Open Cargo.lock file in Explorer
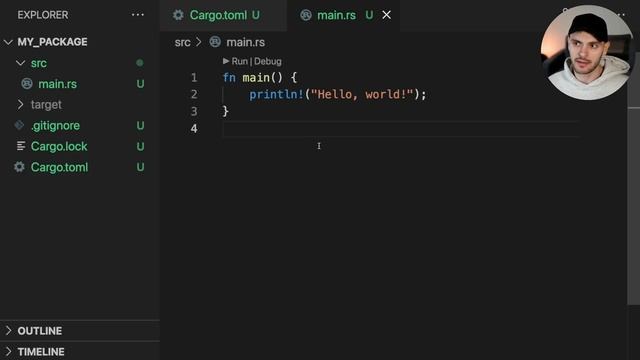The width and height of the screenshot is (640, 360). 59,146
